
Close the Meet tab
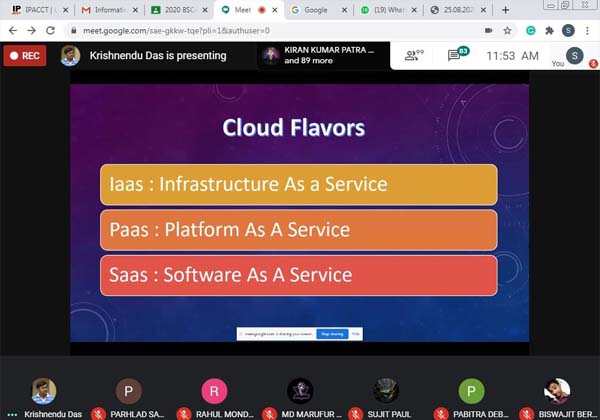pos(275,10)
